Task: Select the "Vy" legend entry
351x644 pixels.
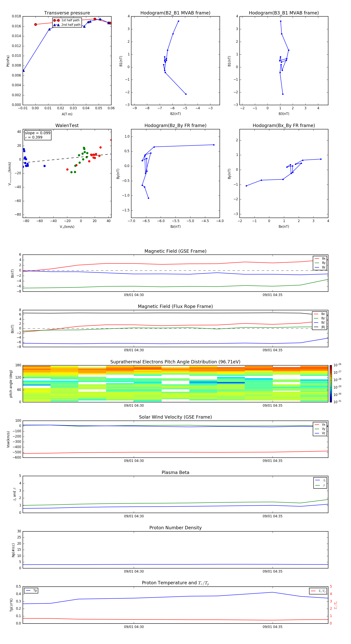Action: tap(320, 429)
